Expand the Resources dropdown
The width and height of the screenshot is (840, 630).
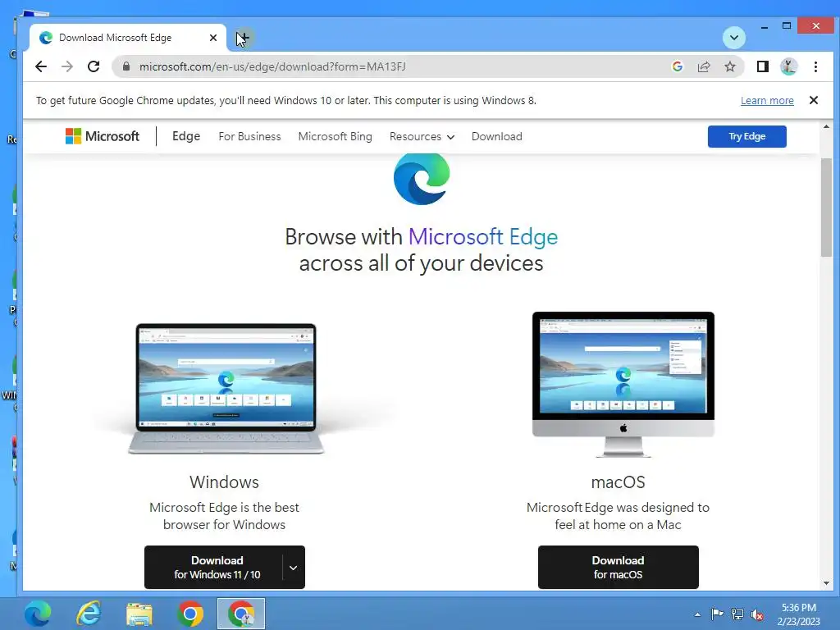422,136
